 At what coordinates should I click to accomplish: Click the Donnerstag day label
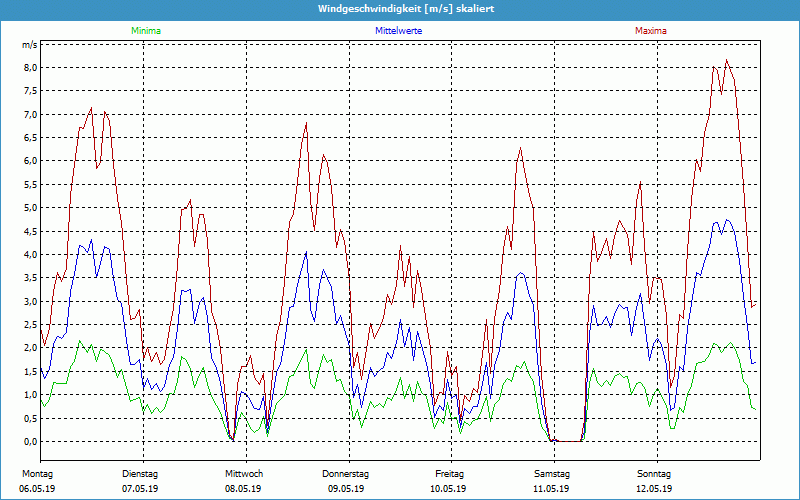point(345,474)
